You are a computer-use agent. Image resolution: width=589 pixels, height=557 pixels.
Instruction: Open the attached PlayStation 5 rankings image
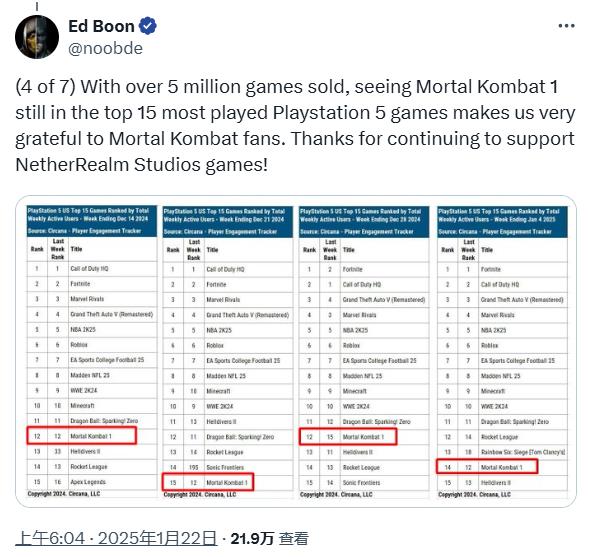coord(296,351)
